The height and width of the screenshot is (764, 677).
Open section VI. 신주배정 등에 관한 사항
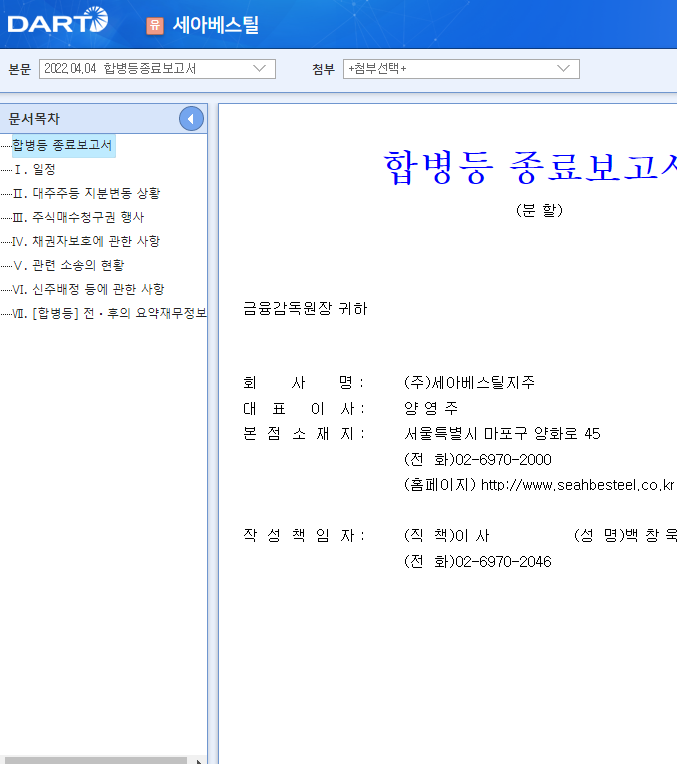point(88,289)
